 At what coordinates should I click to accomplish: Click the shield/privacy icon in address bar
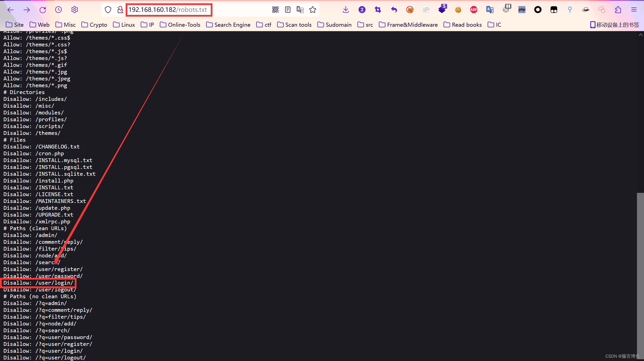108,10
